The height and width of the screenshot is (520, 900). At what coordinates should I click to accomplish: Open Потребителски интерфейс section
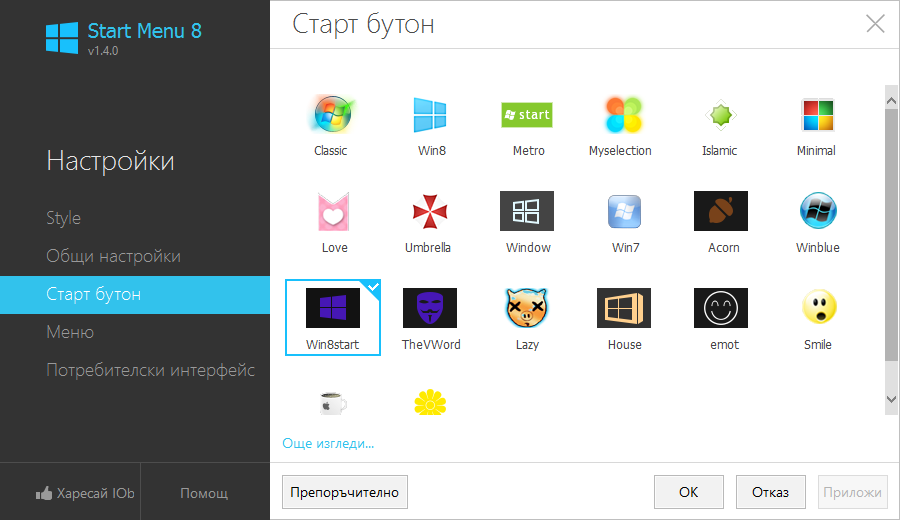150,370
